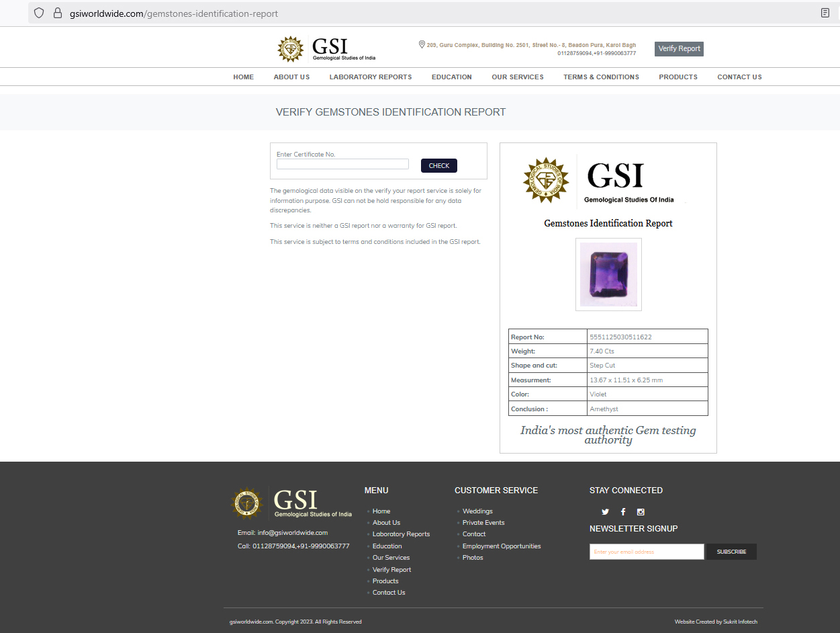
Task: Click the Measurment: label cell
Action: click(x=548, y=380)
